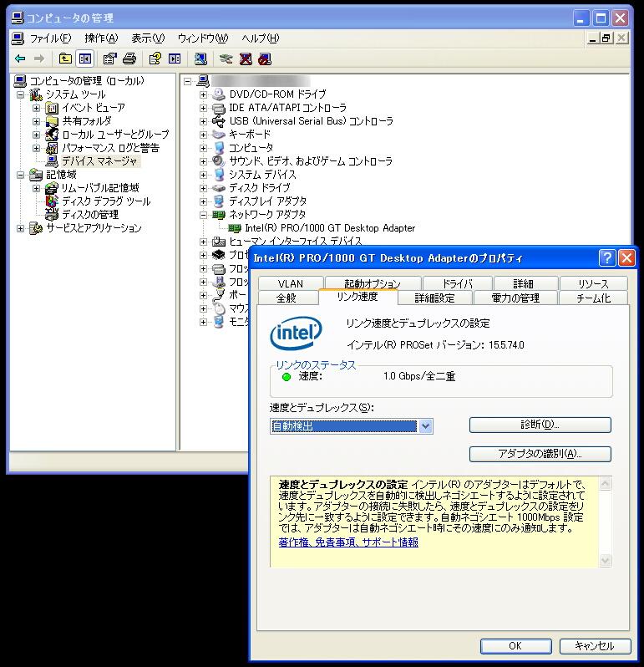Select パフォーマンス ログと警告 in the tree

[110, 148]
